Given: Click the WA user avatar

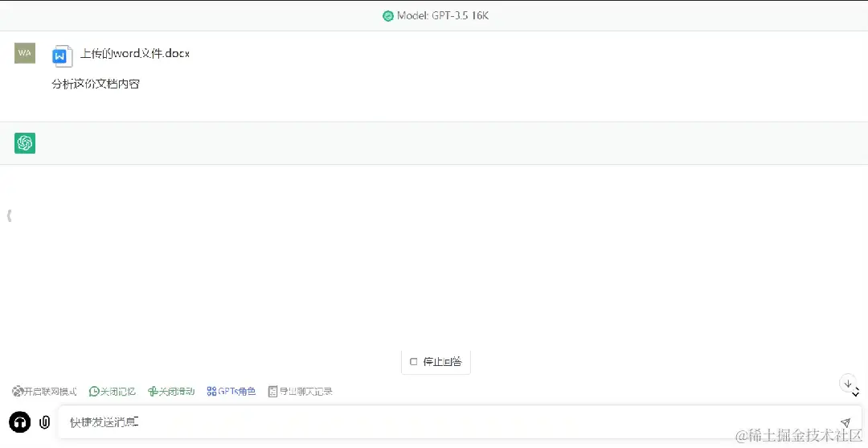Looking at the screenshot, I should (x=25, y=53).
